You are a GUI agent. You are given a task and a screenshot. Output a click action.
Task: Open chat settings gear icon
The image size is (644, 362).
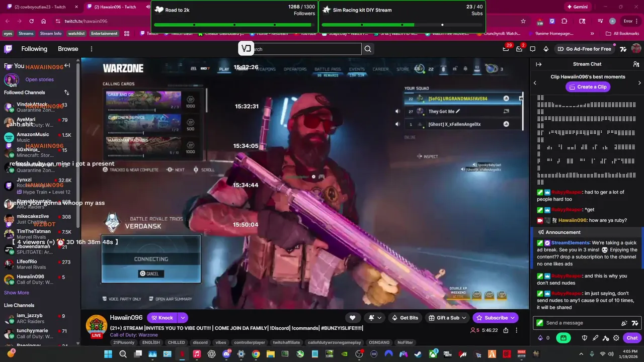[x=616, y=338]
